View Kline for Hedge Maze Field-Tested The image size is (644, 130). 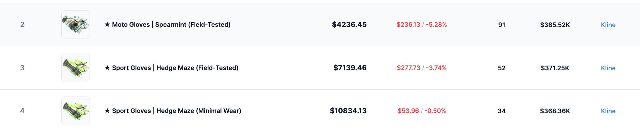(x=608, y=68)
